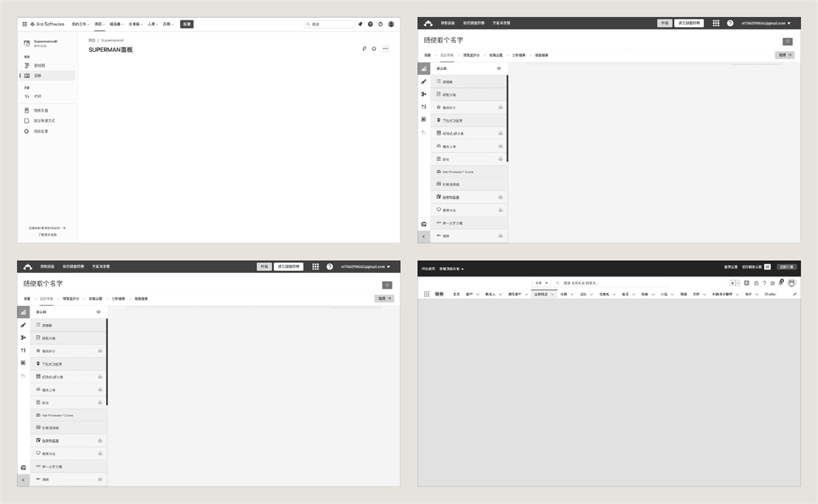This screenshot has height=504, width=818.
Task: Click the automation lightning icon on SUPERMAN board
Action: [x=364, y=48]
